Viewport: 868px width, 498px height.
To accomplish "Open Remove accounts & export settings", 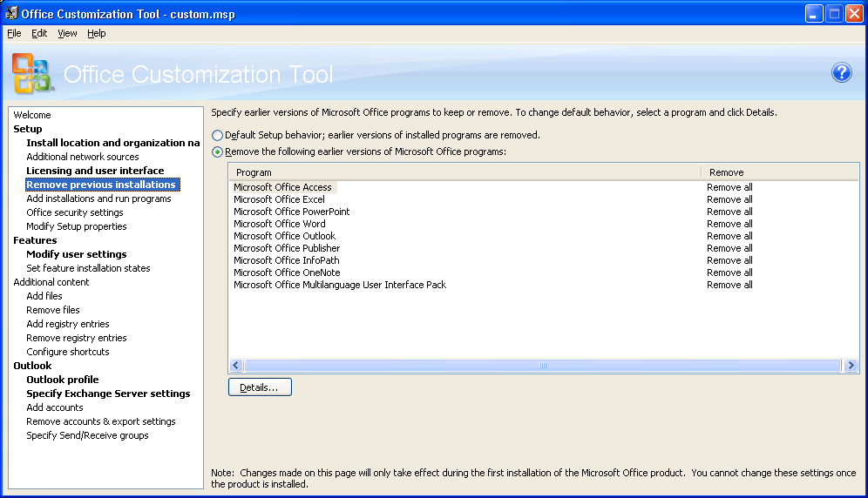I will coord(101,421).
